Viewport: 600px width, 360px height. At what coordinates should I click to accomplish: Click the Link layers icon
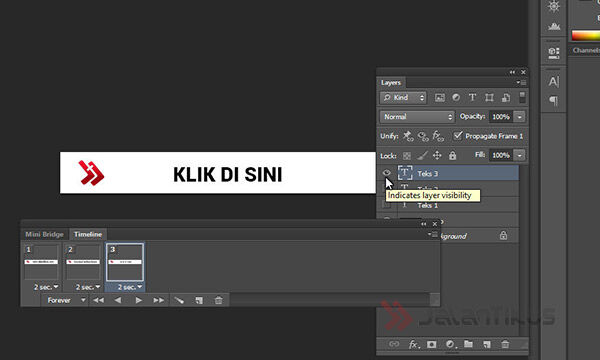[x=394, y=344]
